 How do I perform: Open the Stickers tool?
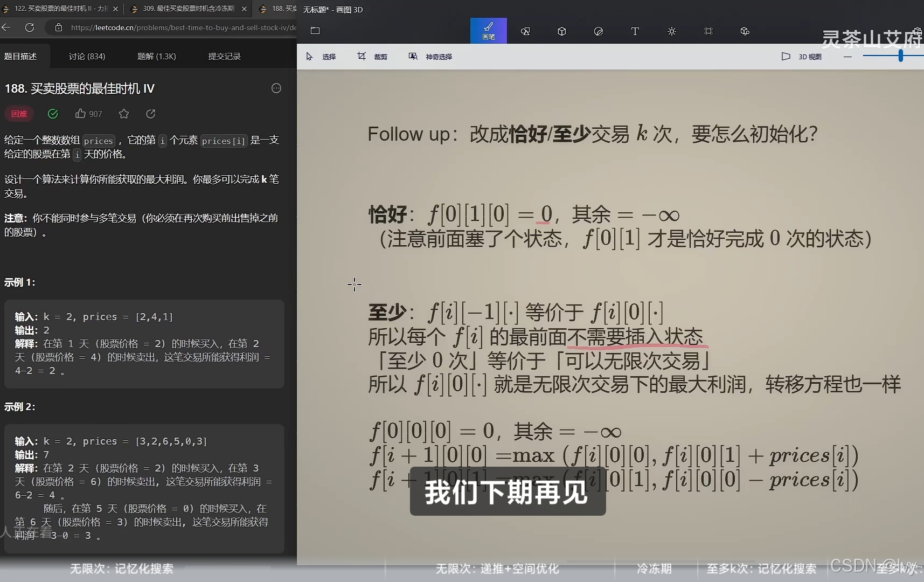click(x=599, y=31)
